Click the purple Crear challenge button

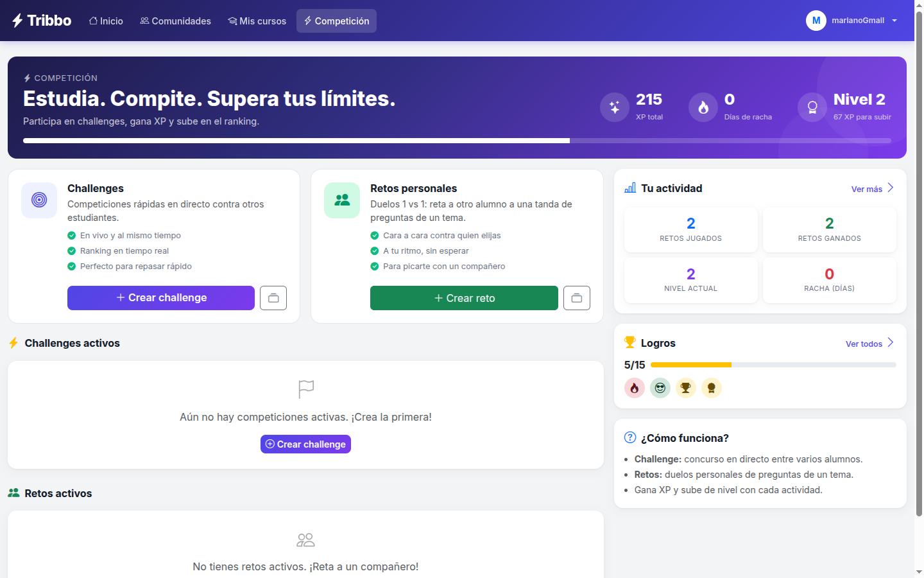tap(161, 298)
